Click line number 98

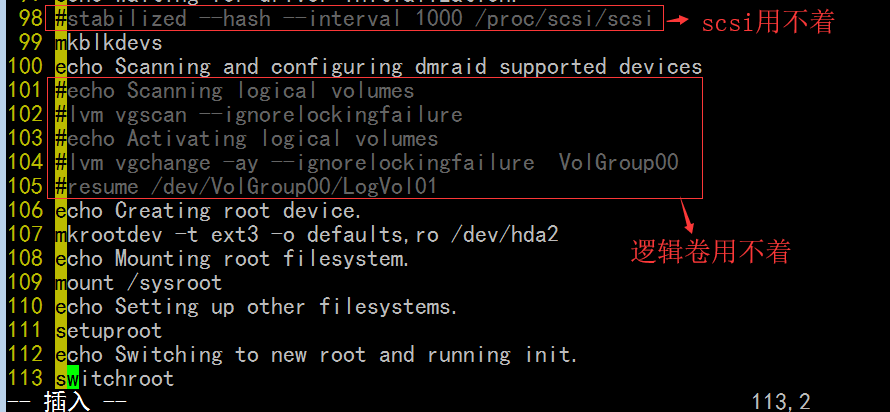(x=31, y=19)
